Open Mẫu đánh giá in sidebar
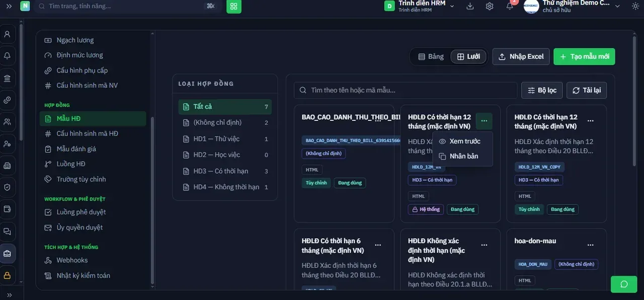The width and height of the screenshot is (644, 300). click(x=93, y=149)
